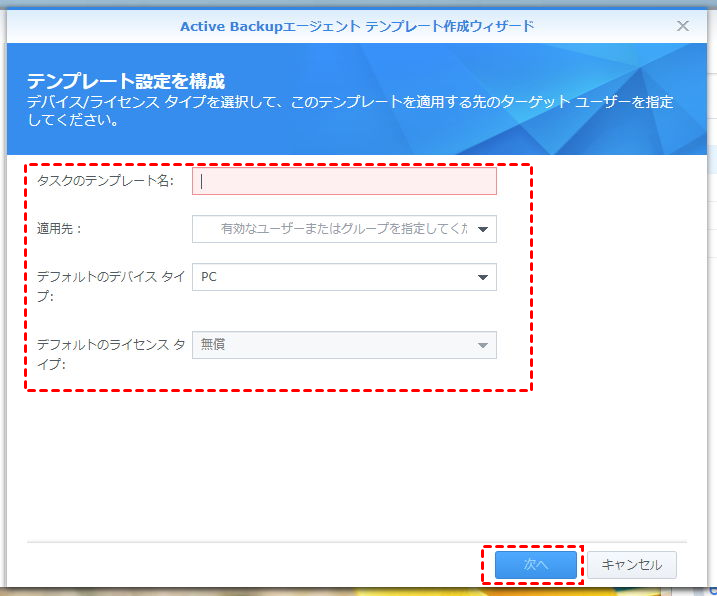This screenshot has width=717, height=596.
Task: Click the 次へ button
Action: click(x=535, y=564)
